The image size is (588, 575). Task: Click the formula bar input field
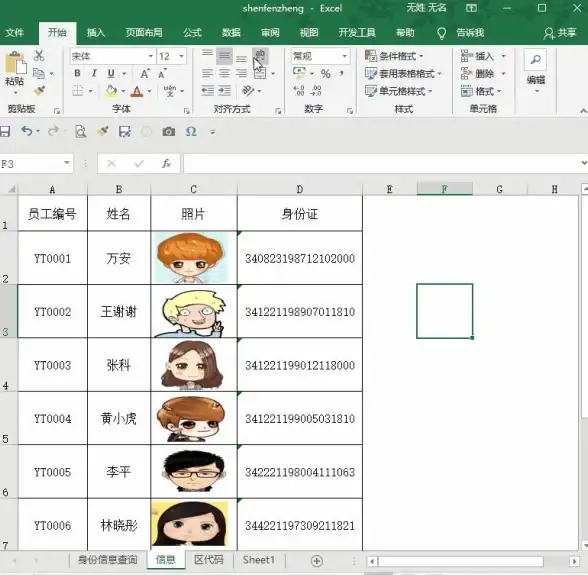pos(381,164)
